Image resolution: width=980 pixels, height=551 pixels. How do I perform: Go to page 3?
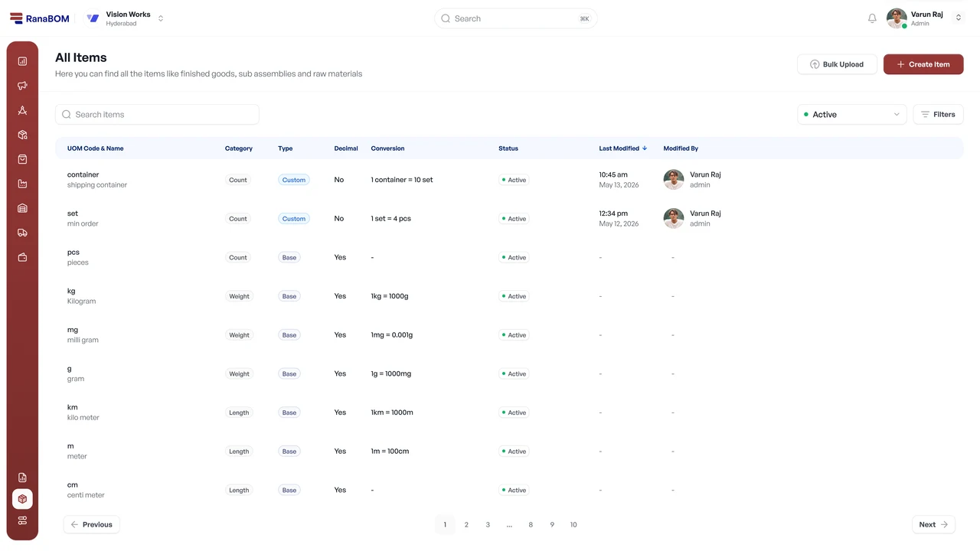click(488, 525)
